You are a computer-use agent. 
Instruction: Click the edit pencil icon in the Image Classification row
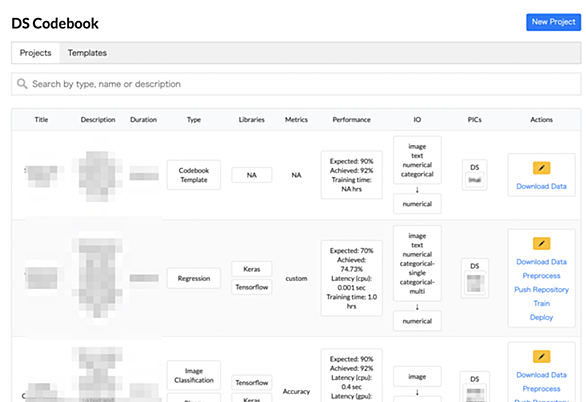(x=541, y=356)
